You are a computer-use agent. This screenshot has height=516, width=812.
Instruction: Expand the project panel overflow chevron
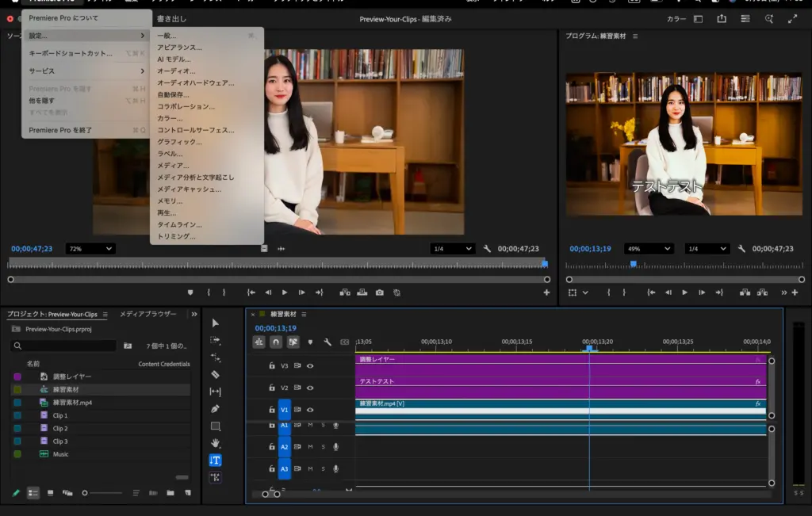coord(194,314)
